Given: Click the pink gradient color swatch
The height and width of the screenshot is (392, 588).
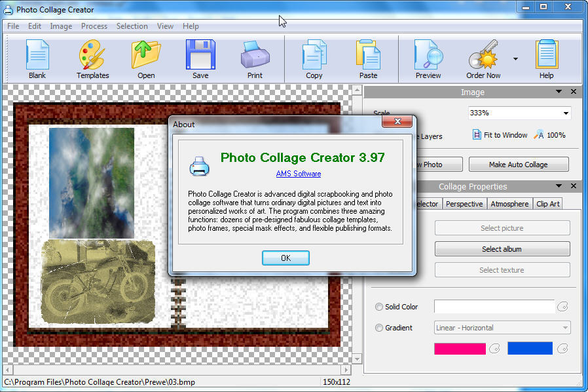Looking at the screenshot, I should point(459,348).
